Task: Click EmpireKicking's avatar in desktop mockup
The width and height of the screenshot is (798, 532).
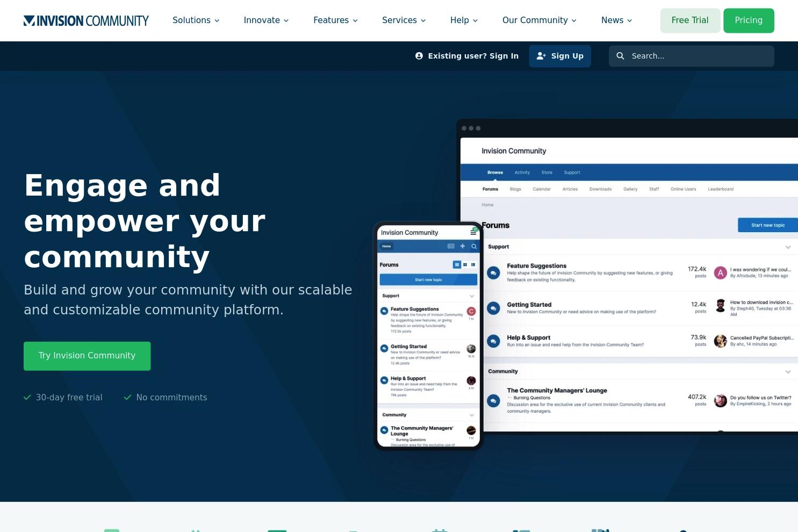Action: point(720,400)
